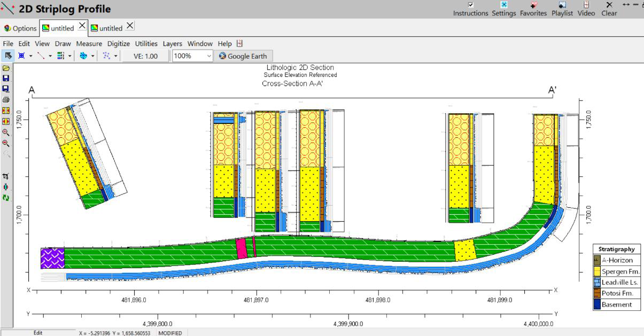Click the green Refresh arrows icon
This screenshot has height=336, width=644.
[6, 198]
